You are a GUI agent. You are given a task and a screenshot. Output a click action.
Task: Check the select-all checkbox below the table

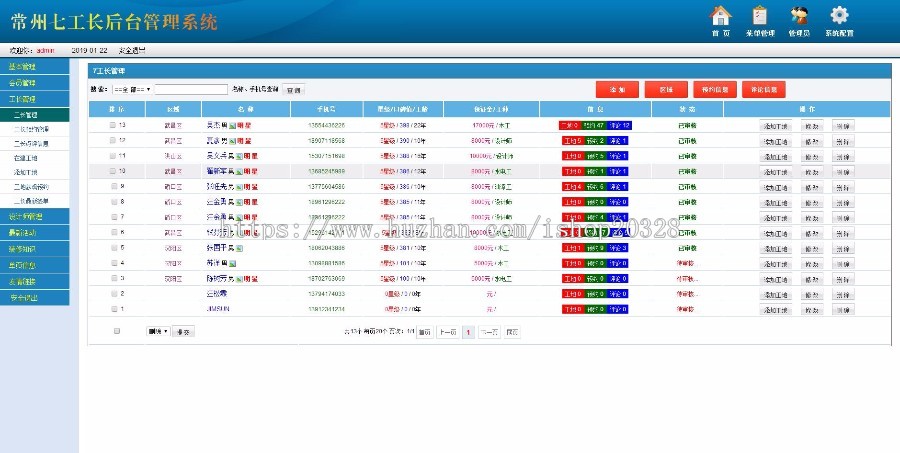pos(117,331)
